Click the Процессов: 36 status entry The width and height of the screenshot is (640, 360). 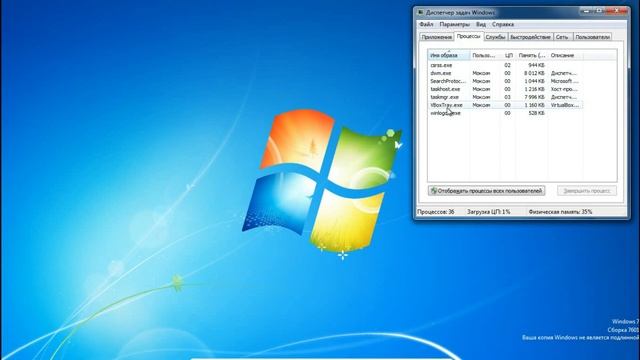(x=436, y=212)
